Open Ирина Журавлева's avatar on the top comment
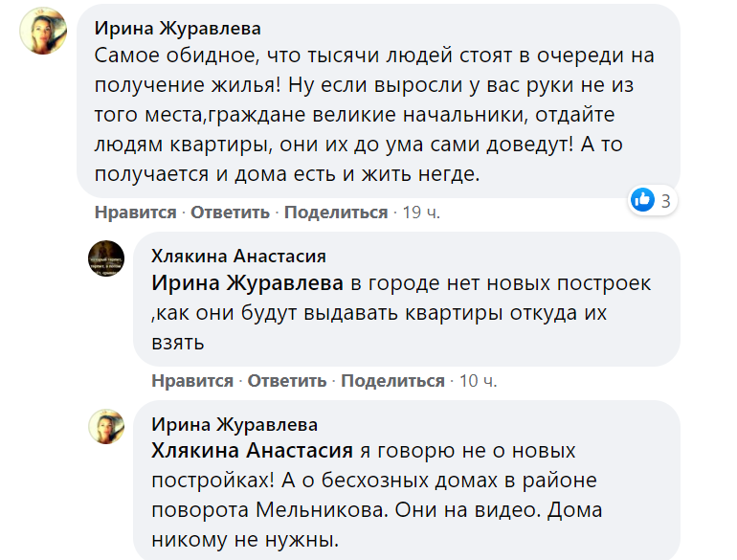The width and height of the screenshot is (737, 560). 44,34
